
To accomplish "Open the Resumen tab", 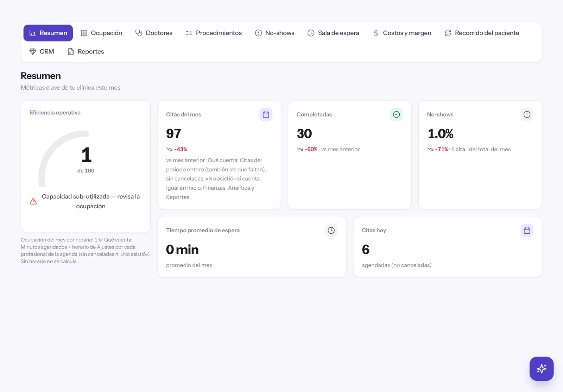I will (48, 33).
